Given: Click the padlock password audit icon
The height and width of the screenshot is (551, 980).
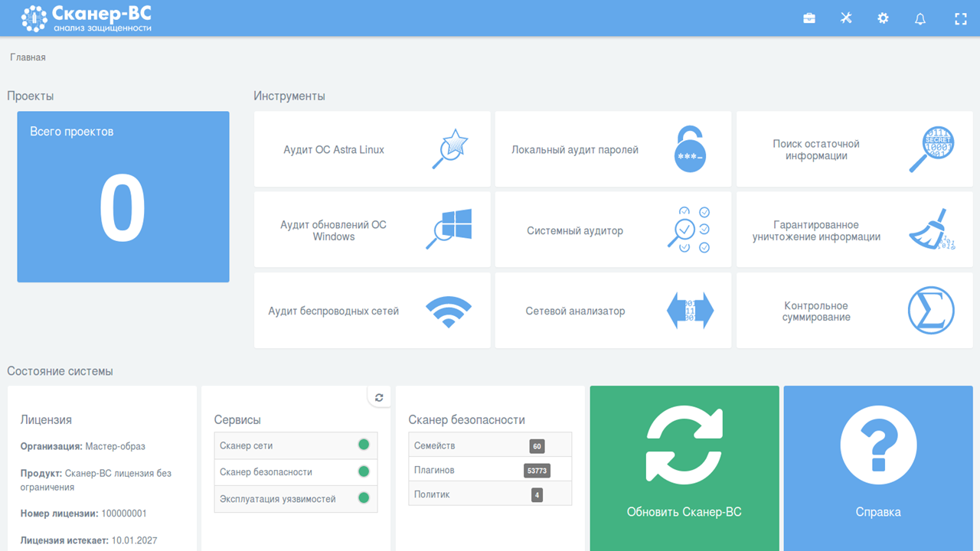Looking at the screenshot, I should pos(690,149).
